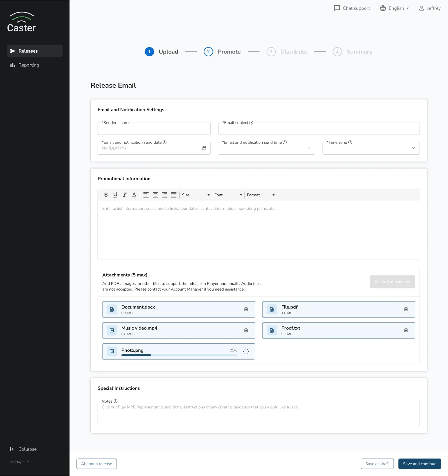Open the Email subject help tooltip
This screenshot has height=476, width=448.
251,123
